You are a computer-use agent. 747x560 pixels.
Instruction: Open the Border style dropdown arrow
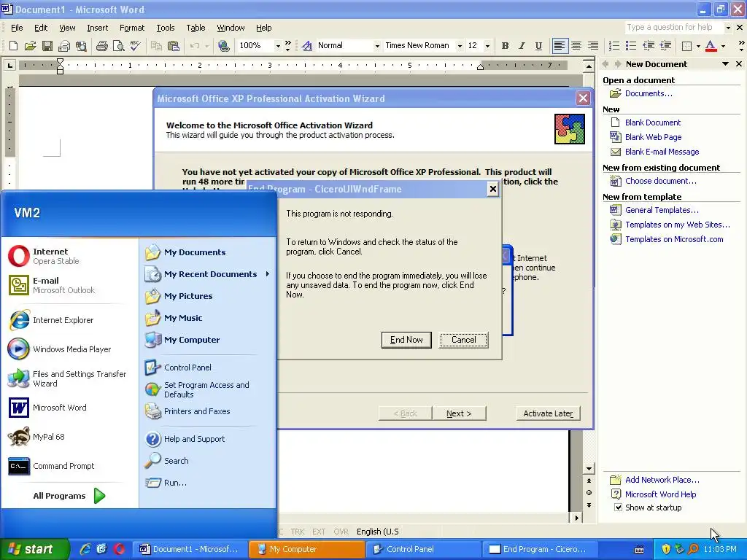698,46
